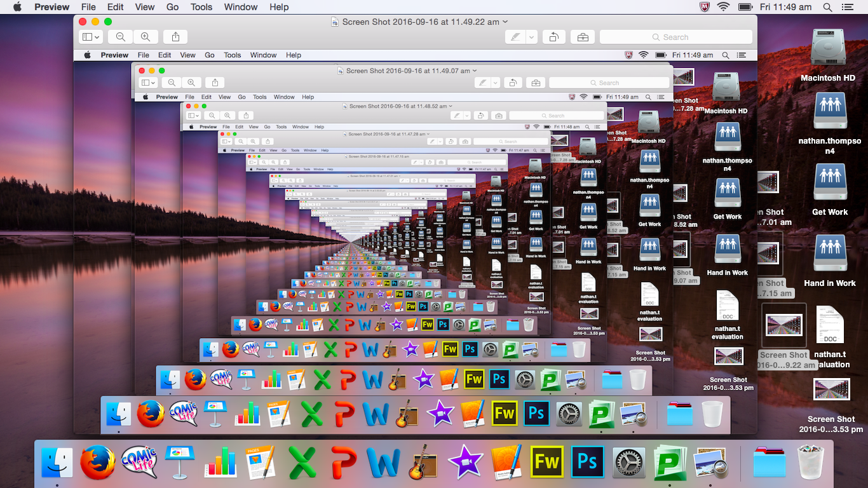The height and width of the screenshot is (488, 868).
Task: Open the sidebar view menu in the frontmost Preview toolbar
Action: tap(91, 37)
